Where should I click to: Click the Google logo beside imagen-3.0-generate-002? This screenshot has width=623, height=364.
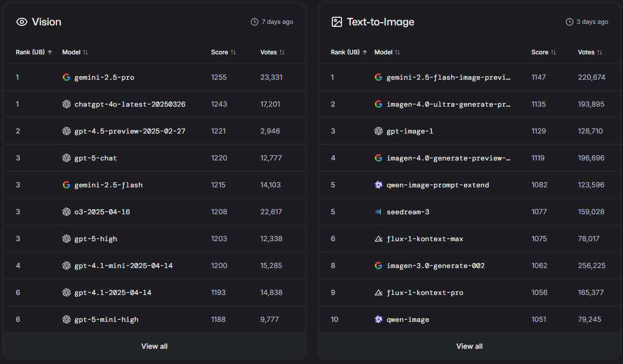pyautogui.click(x=378, y=266)
